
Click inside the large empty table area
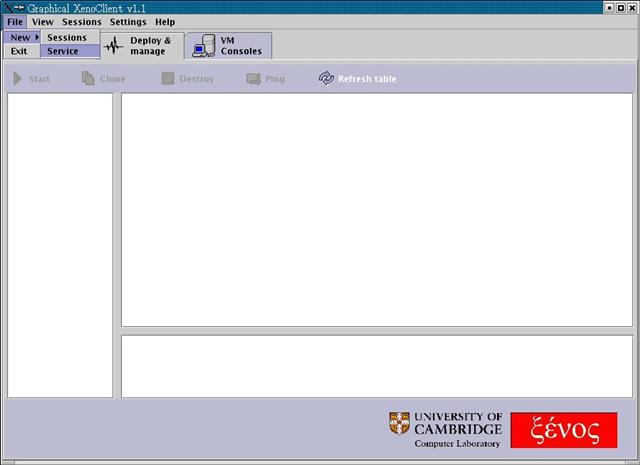pos(376,209)
